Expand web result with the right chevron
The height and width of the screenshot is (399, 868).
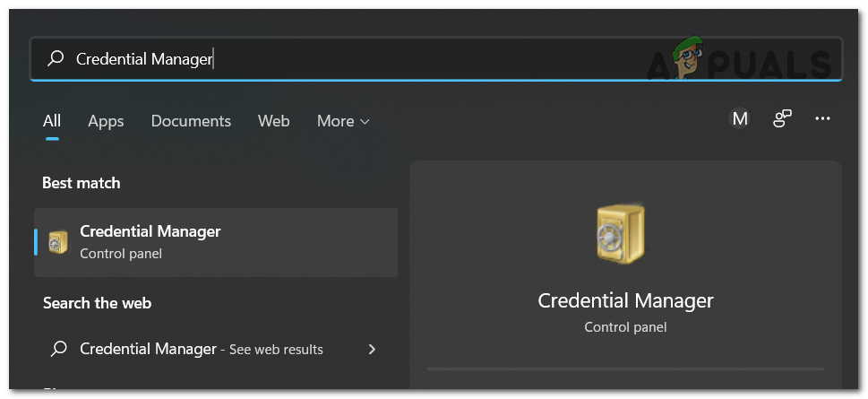(373, 349)
